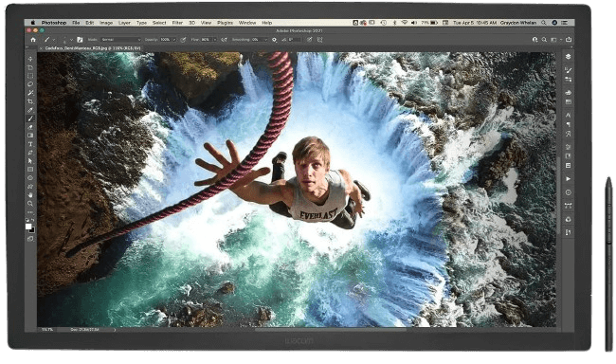Reset default foreground and background colors
The width and height of the screenshot is (616, 364).
(x=27, y=220)
